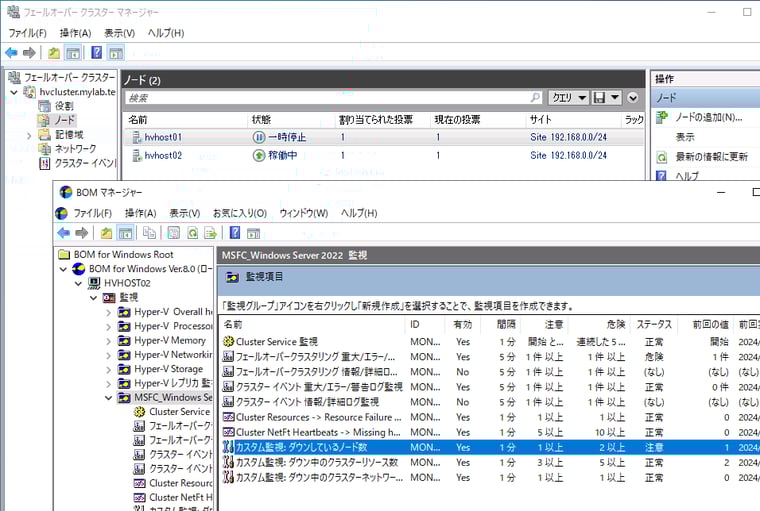Click ヘルプ in the actions pane
The image size is (760, 511).
(687, 176)
